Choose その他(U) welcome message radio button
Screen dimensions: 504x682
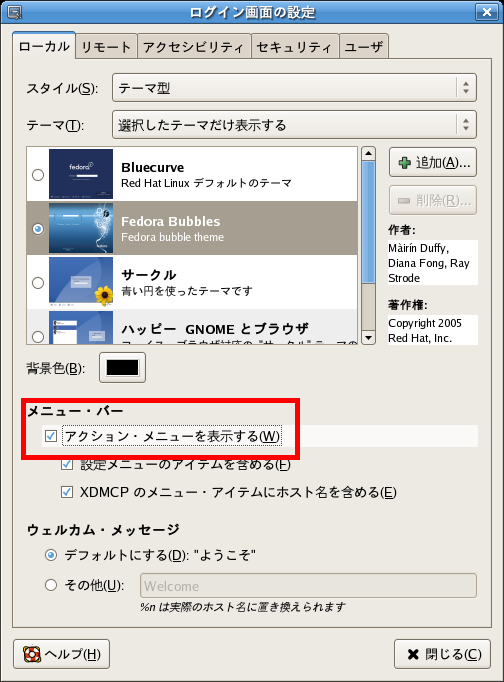click(x=51, y=585)
